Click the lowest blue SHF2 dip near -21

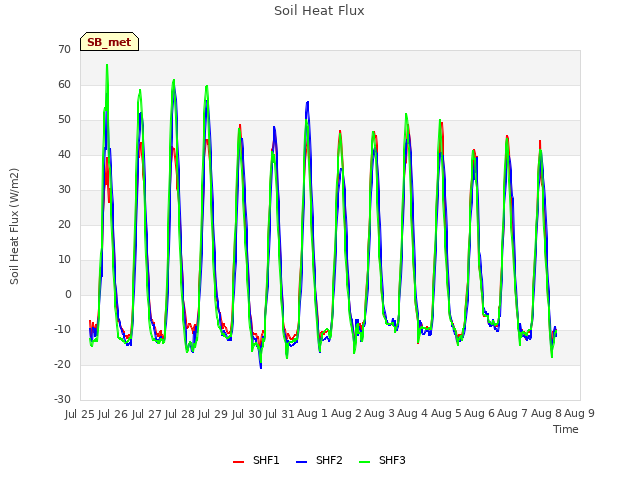tap(261, 368)
